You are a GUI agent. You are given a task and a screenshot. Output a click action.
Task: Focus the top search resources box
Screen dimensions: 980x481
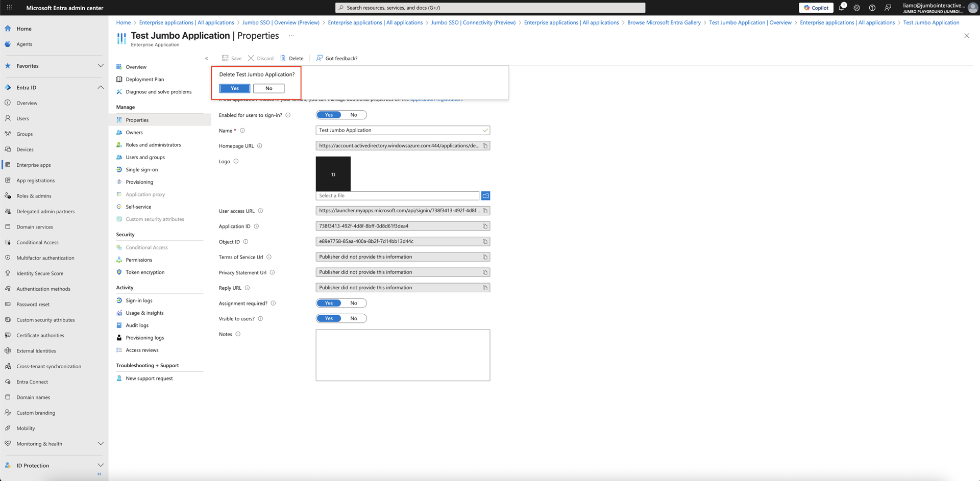click(490, 8)
